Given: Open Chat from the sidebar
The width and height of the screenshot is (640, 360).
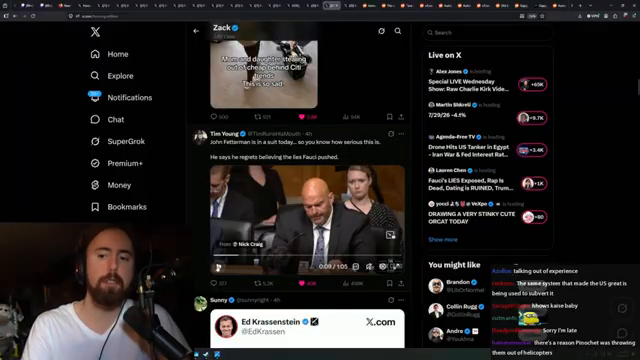Looking at the screenshot, I should click(x=107, y=120).
